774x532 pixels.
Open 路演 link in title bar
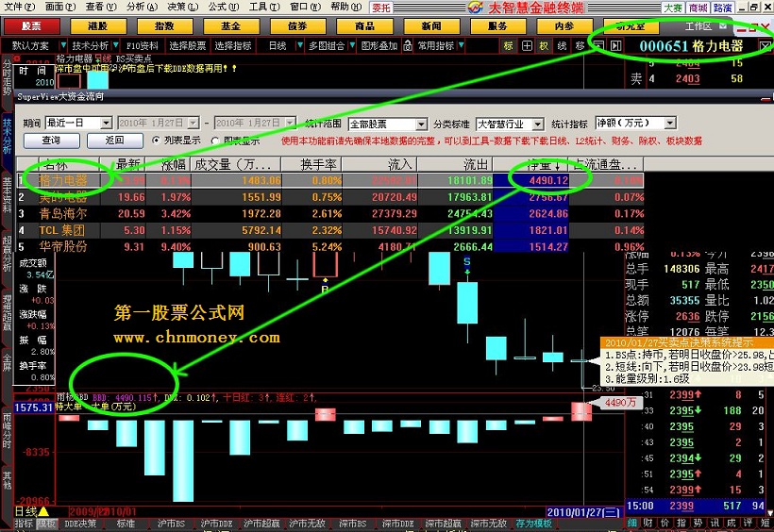[x=723, y=8]
